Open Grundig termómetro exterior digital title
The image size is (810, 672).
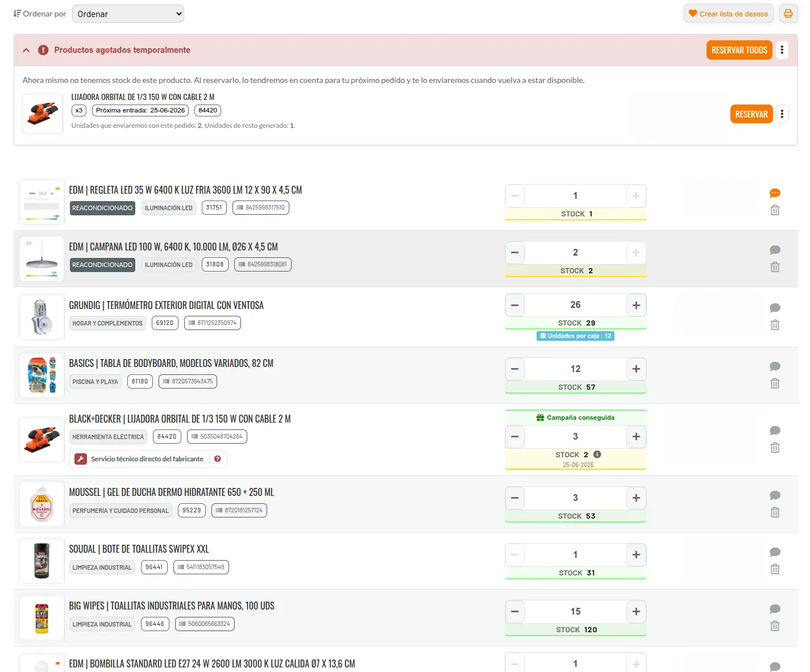pos(166,305)
